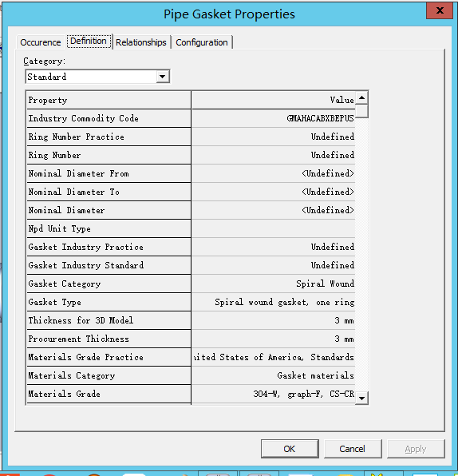The image size is (458, 476).
Task: Click the OK button
Action: coord(290,449)
